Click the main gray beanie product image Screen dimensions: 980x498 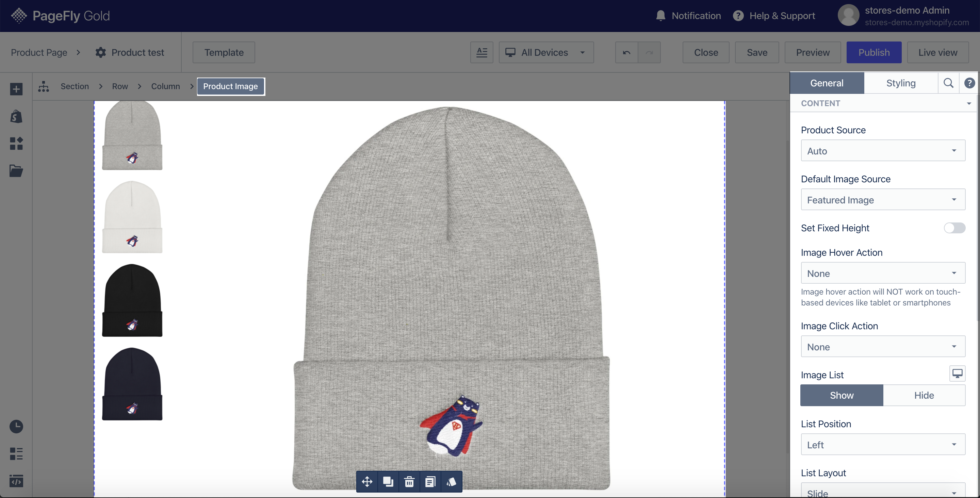[x=451, y=298]
